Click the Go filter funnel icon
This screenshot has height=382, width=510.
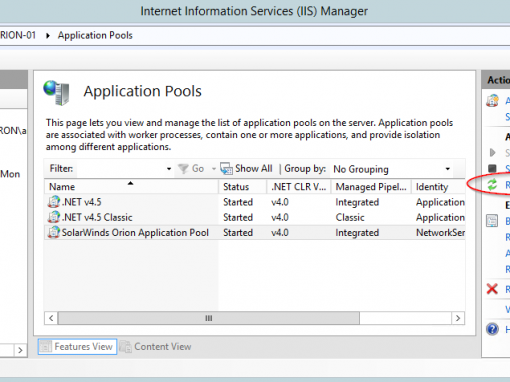point(183,169)
